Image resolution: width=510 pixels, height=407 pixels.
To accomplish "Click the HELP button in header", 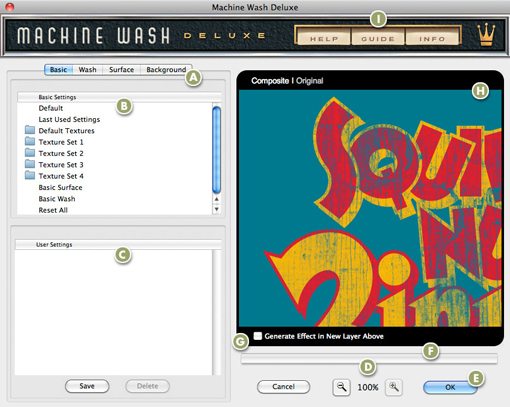I will coord(324,36).
